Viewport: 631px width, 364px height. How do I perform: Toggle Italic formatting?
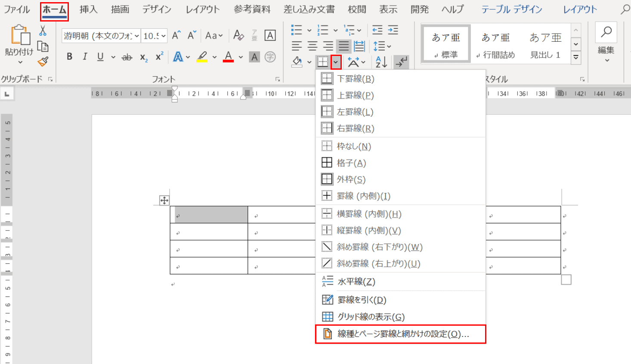tap(85, 57)
